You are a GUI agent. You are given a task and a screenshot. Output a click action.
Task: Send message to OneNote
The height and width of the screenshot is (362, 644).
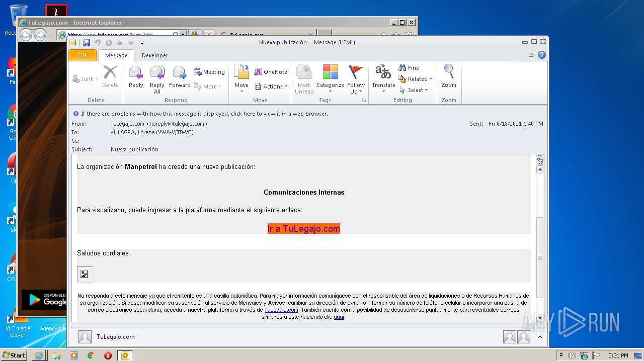coord(271,72)
